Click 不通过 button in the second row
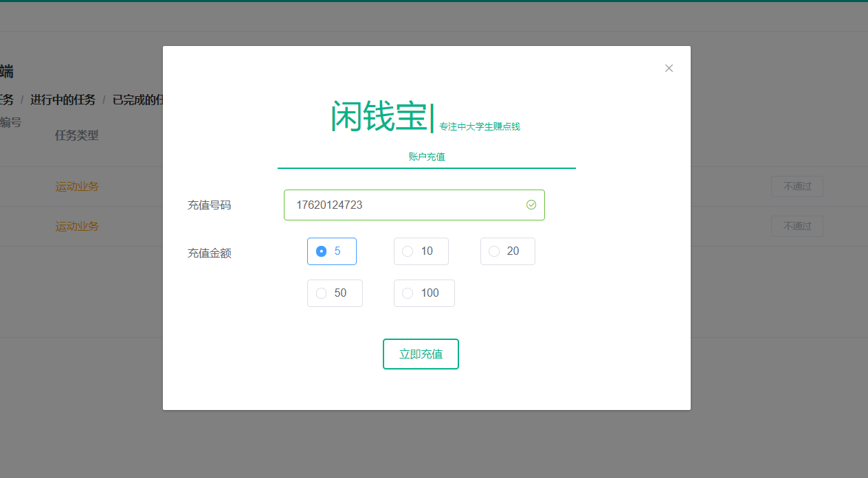The height and width of the screenshot is (478, 868). click(x=797, y=226)
